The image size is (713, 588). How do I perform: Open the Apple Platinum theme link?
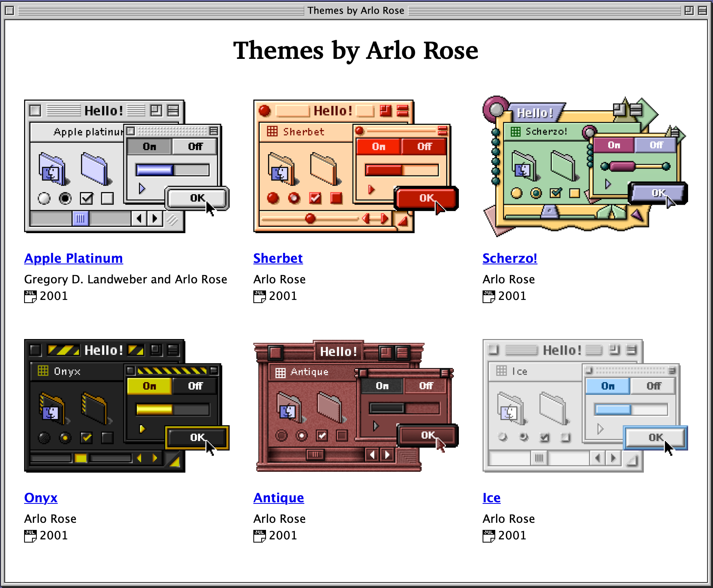coord(74,258)
